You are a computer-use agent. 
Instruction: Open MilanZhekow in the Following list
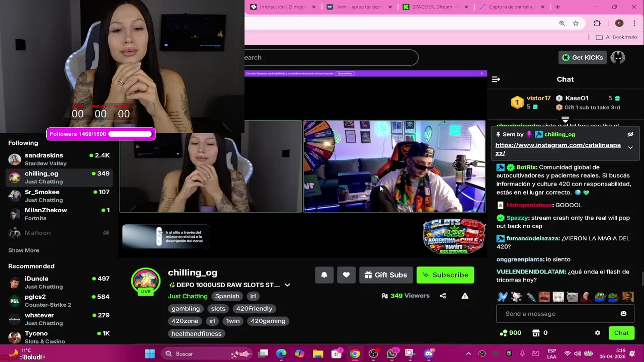pyautogui.click(x=59, y=214)
